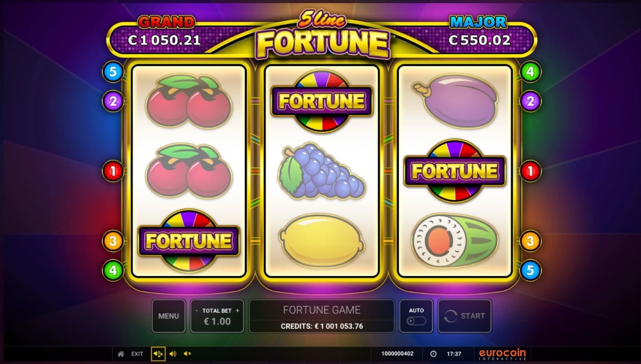This screenshot has width=641, height=364.
Task: Mute sound with the crossed speaker icon
Action: coord(187,354)
